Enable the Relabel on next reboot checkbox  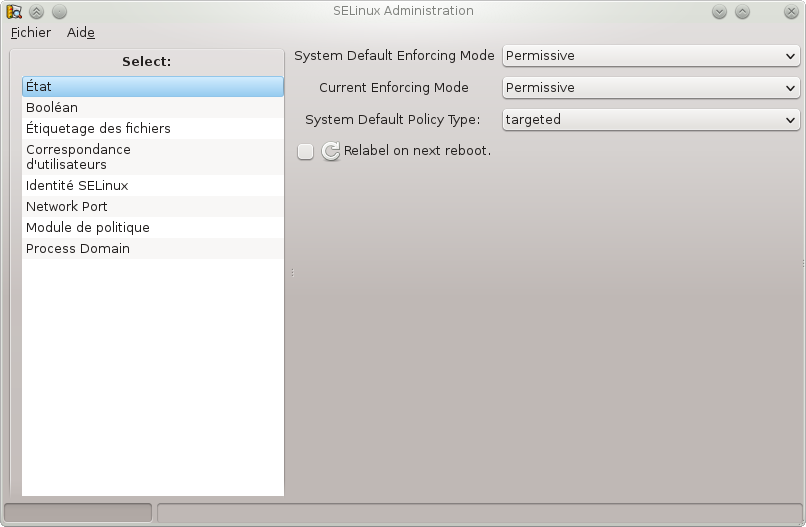305,151
